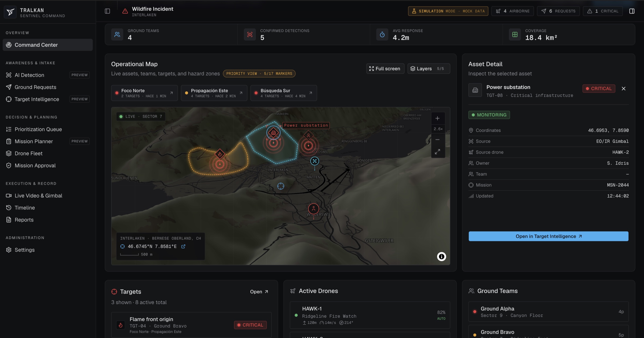Open map info icon

[441, 257]
